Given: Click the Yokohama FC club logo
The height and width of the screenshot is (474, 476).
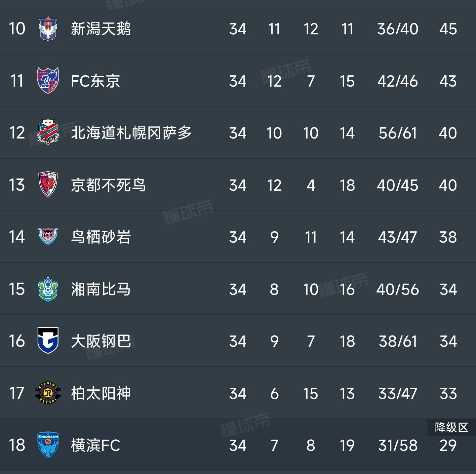Looking at the screenshot, I should coord(48,445).
